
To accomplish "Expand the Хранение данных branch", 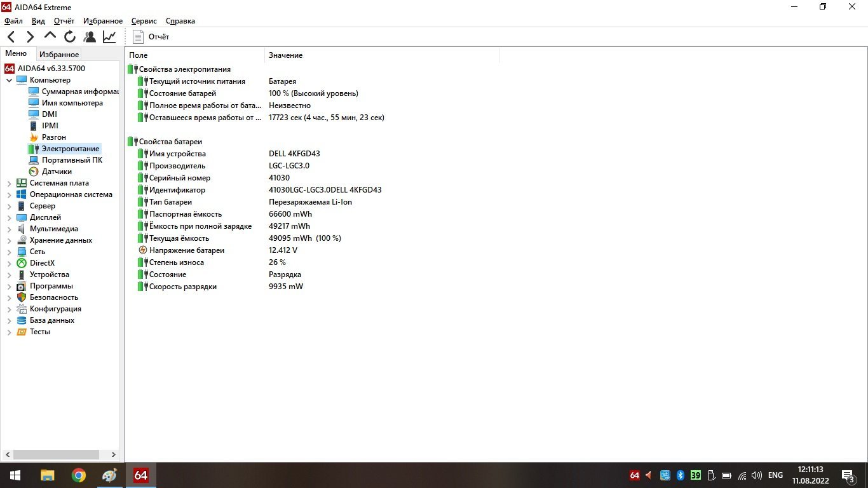I will click(x=9, y=240).
